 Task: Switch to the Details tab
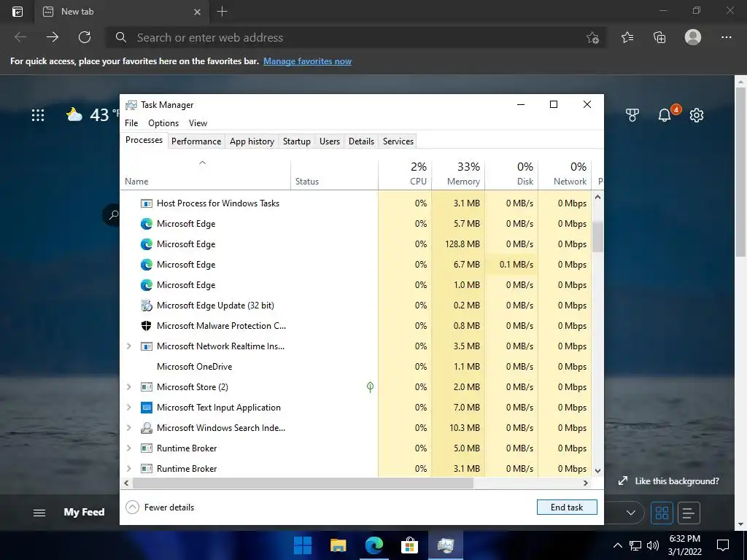[361, 141]
